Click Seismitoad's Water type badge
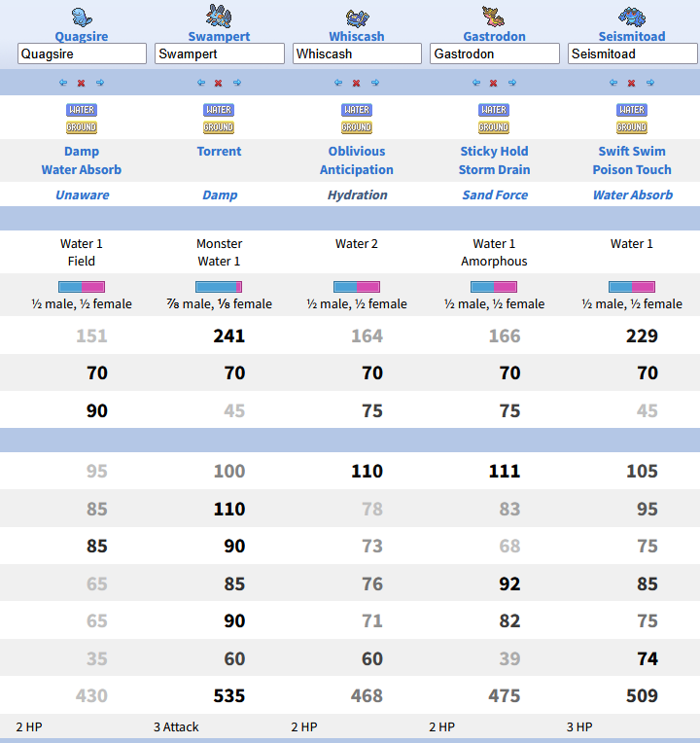Screen dimensions: 700x743 (632, 110)
